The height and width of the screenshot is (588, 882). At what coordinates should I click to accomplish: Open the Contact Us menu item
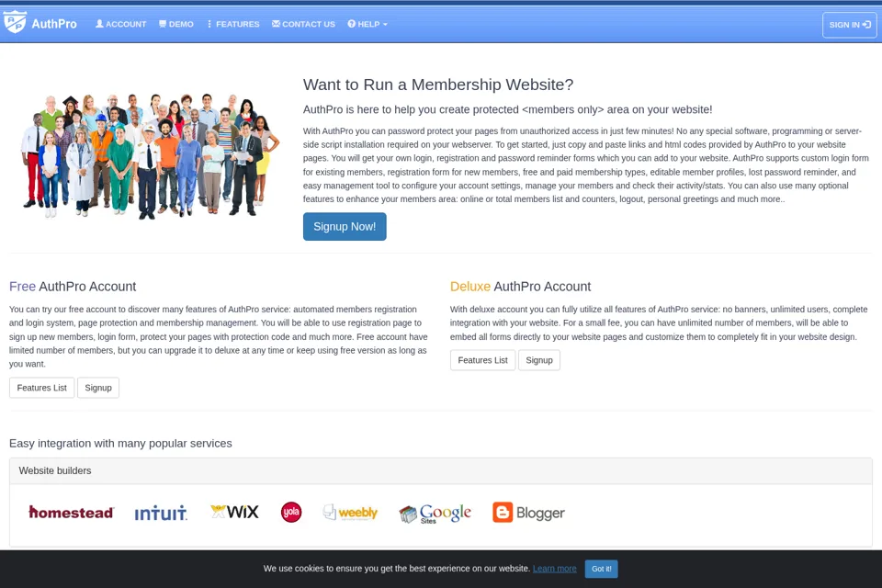click(x=303, y=24)
